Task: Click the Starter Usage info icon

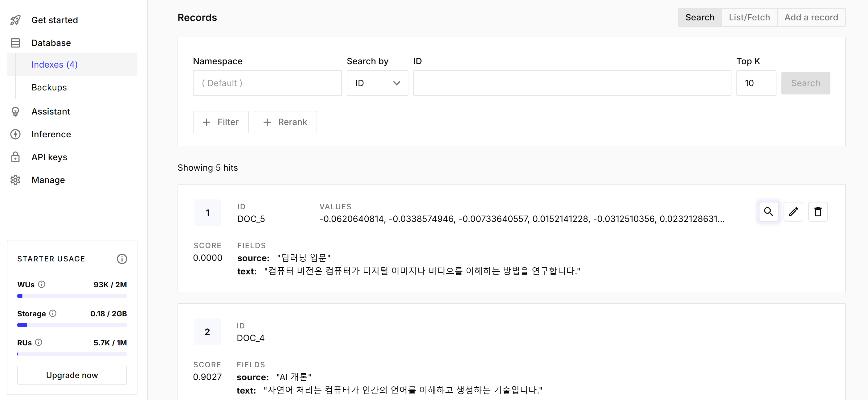Action: point(122,259)
